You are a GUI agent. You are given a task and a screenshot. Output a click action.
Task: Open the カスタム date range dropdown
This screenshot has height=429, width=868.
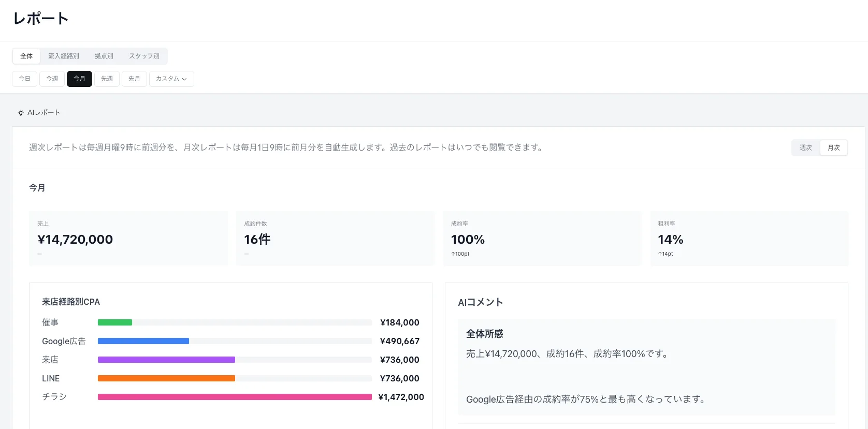[171, 79]
